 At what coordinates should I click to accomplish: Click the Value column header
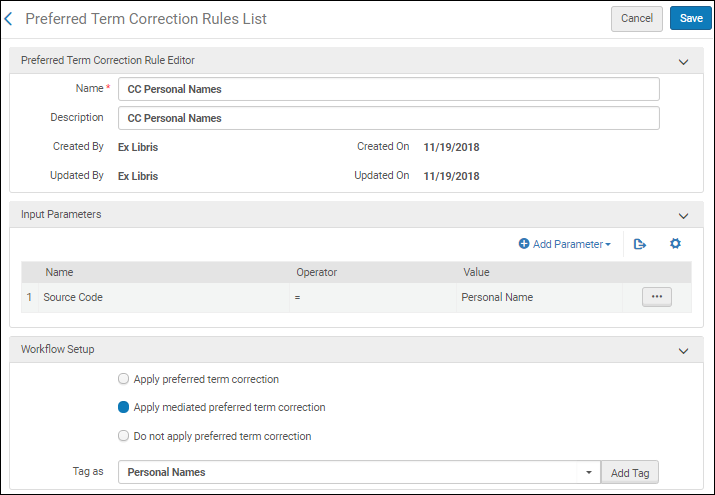[476, 272]
